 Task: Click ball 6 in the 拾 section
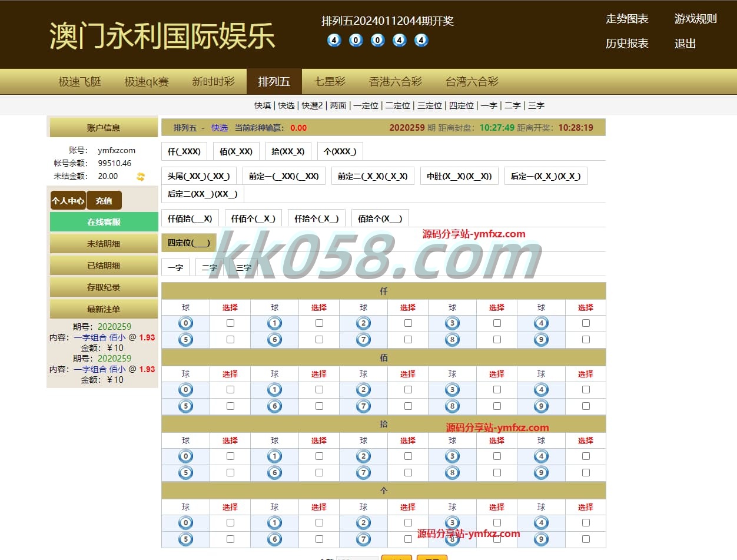[274, 473]
